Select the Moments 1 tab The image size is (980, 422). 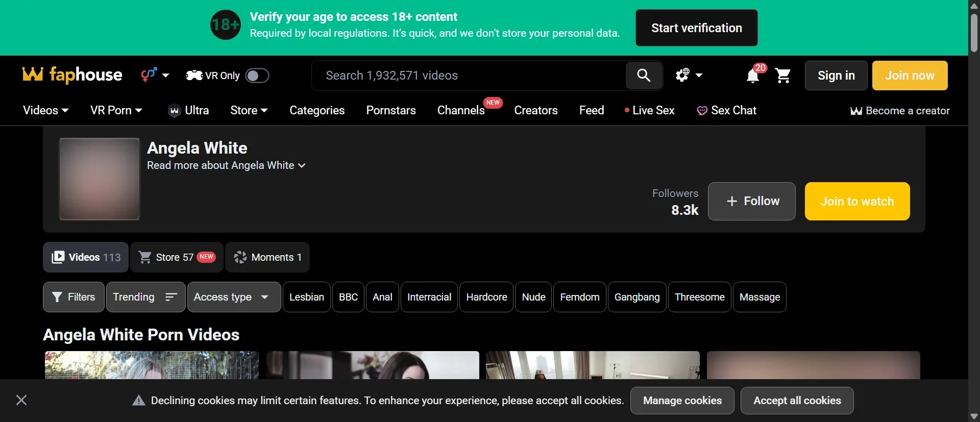pos(267,257)
